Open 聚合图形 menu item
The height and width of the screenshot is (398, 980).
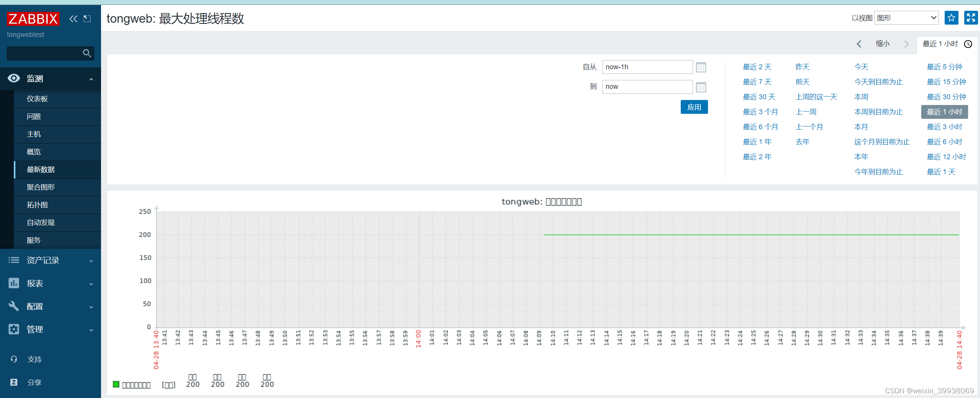(57, 187)
